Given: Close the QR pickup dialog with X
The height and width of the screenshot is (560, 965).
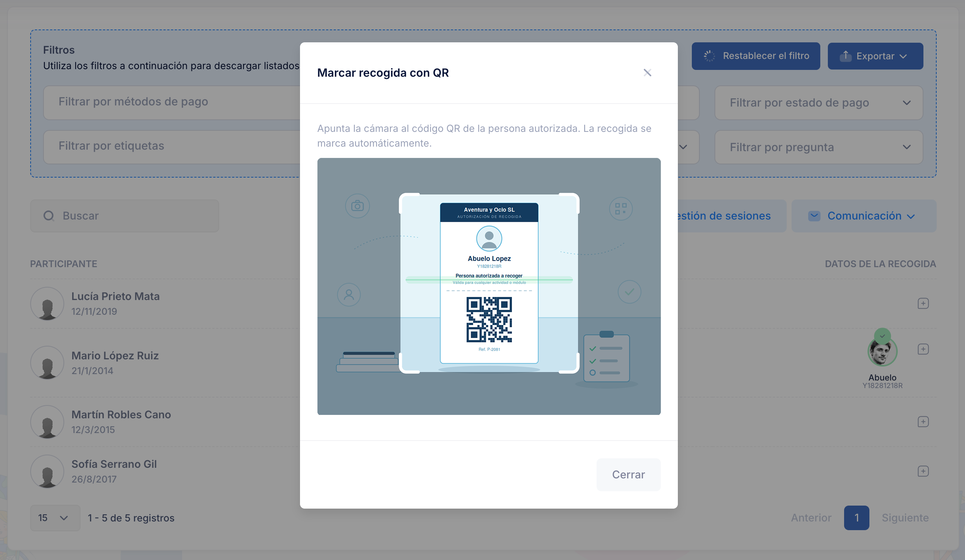Looking at the screenshot, I should click(x=647, y=73).
